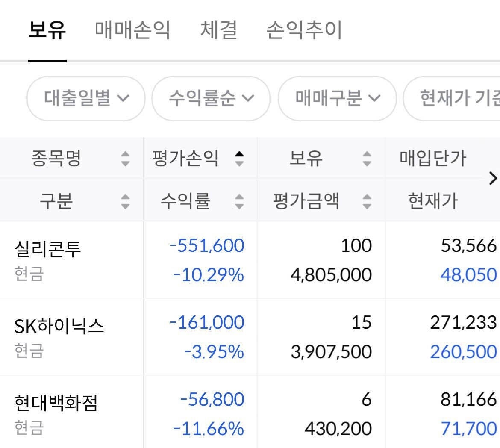Screen dimensions: 500x448
Task: Click the sort control beside 수익률
Action: pos(239,201)
